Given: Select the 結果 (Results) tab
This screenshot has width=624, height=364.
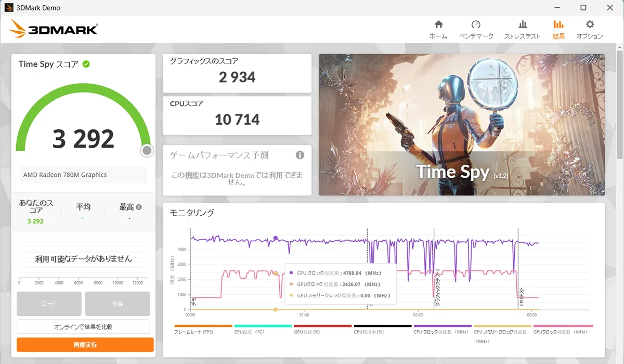Looking at the screenshot, I should (x=558, y=30).
